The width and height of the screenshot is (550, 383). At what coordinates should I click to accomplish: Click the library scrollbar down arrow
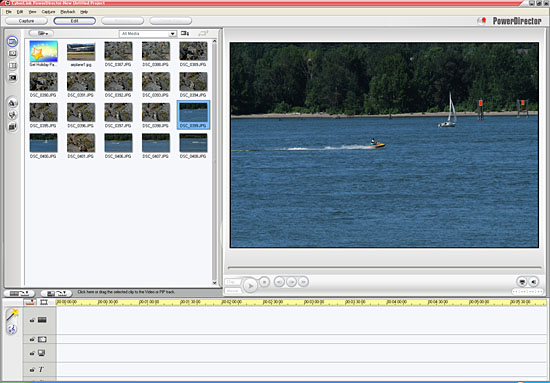point(215,283)
